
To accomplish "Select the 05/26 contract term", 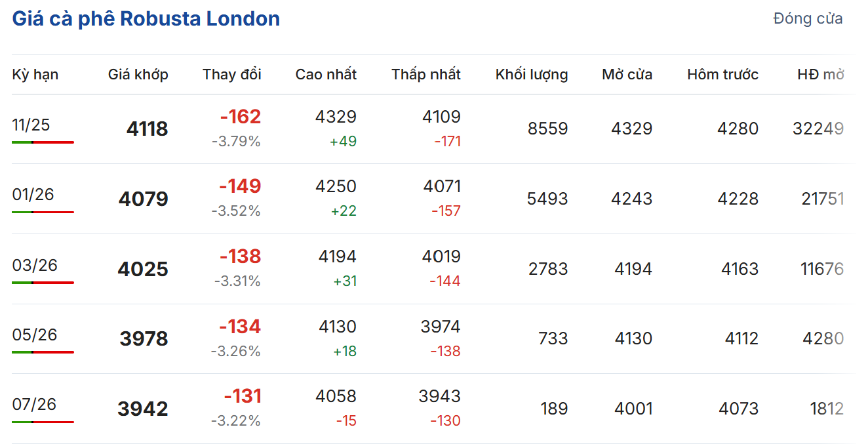I will pos(35,335).
